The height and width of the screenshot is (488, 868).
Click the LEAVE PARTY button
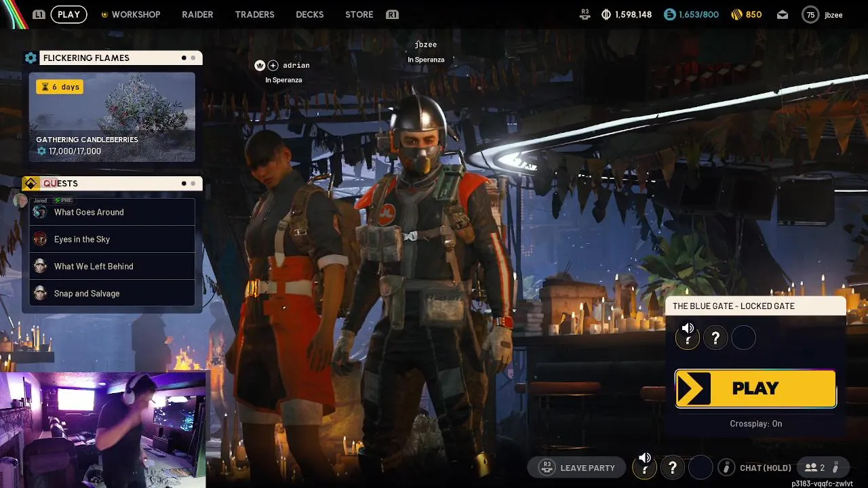tap(576, 468)
